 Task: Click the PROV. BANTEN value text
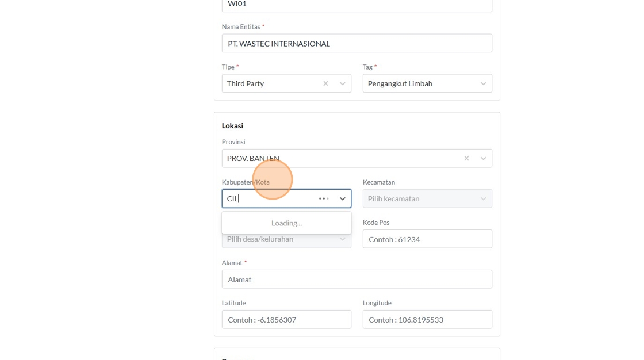pyautogui.click(x=253, y=158)
